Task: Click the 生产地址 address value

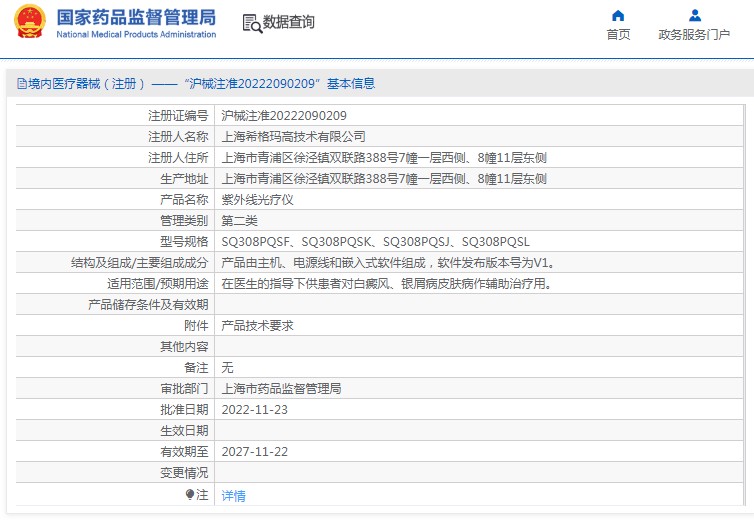Action: [x=384, y=179]
